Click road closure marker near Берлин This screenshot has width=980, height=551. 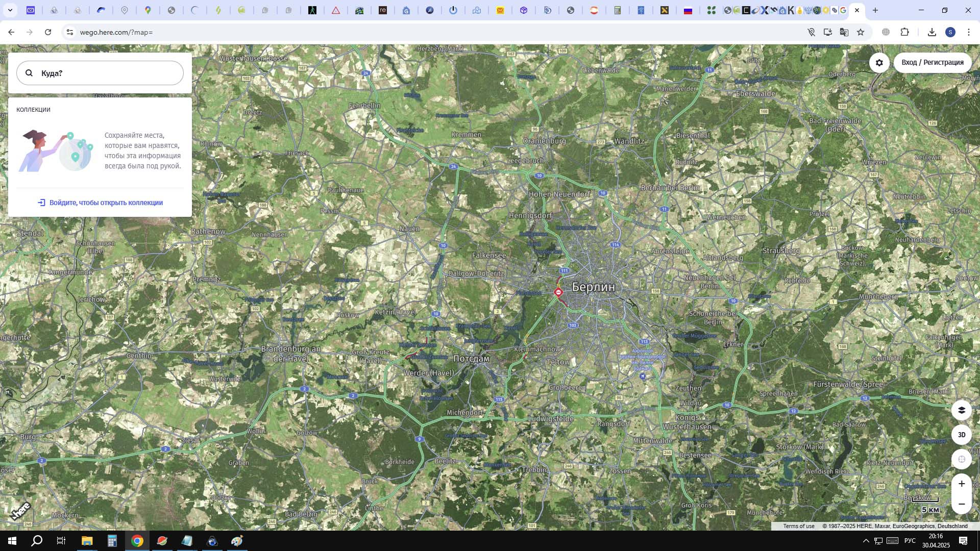[558, 292]
